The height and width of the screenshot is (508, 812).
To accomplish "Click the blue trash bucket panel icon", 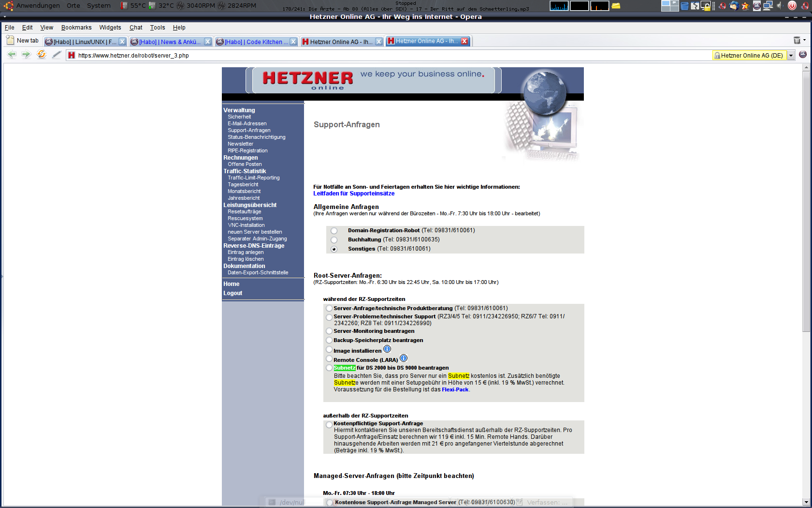I will point(684,6).
